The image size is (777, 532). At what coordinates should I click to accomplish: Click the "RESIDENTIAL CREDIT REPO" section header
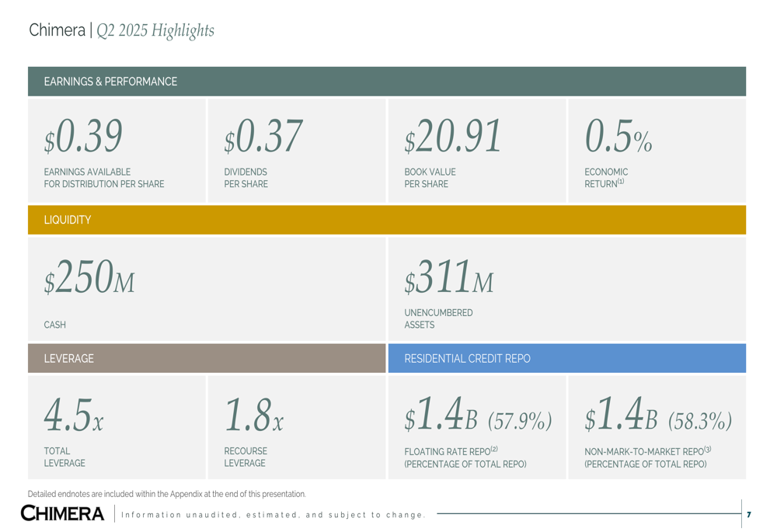point(567,358)
